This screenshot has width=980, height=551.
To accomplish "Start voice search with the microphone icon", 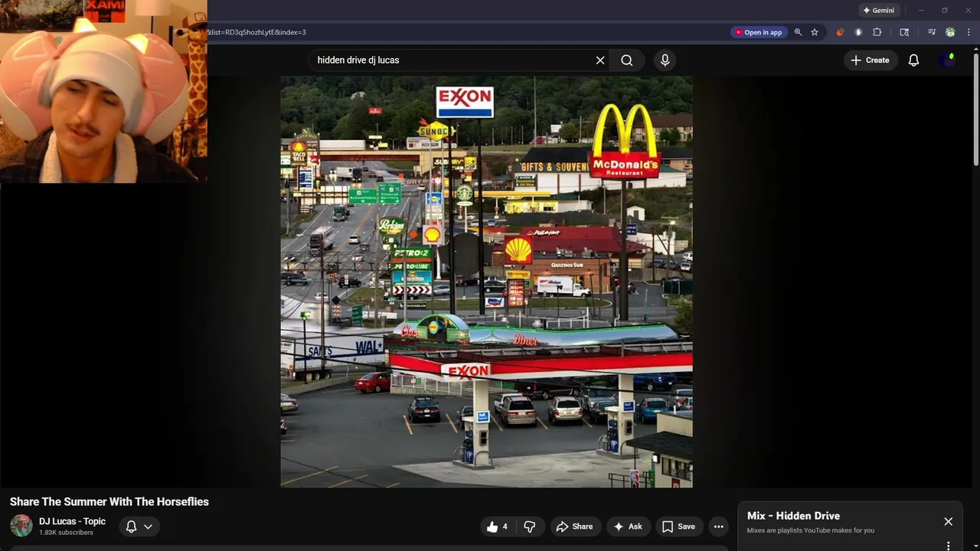I will [x=665, y=60].
